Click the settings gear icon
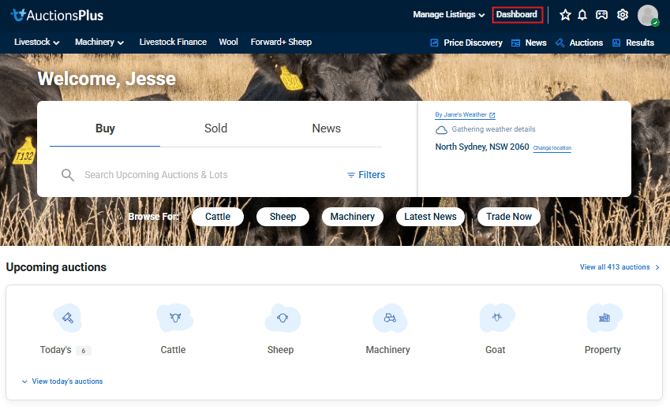Image resolution: width=670 pixels, height=413 pixels. (x=622, y=15)
